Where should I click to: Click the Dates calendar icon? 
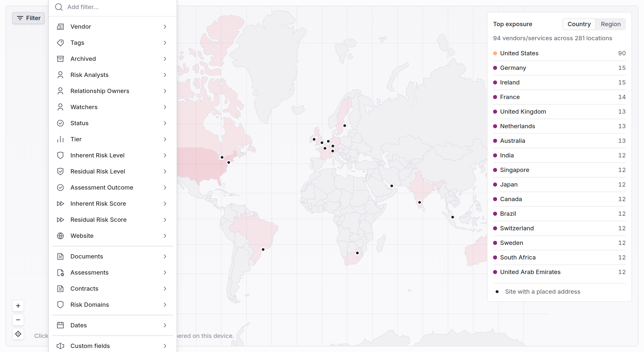pyautogui.click(x=60, y=325)
